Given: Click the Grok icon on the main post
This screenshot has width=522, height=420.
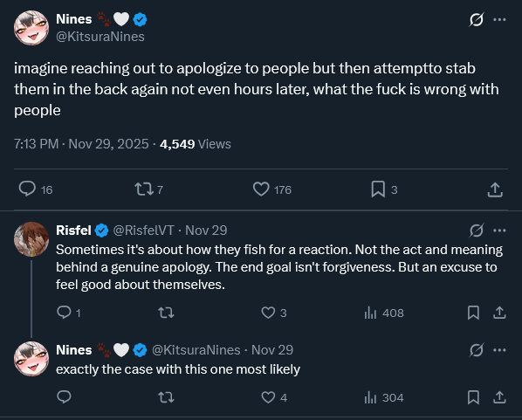Looking at the screenshot, I should [477, 20].
